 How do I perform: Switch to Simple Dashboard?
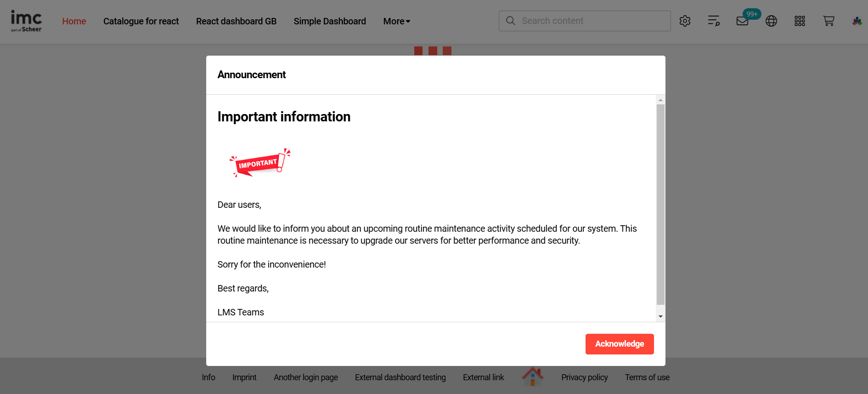click(x=330, y=21)
